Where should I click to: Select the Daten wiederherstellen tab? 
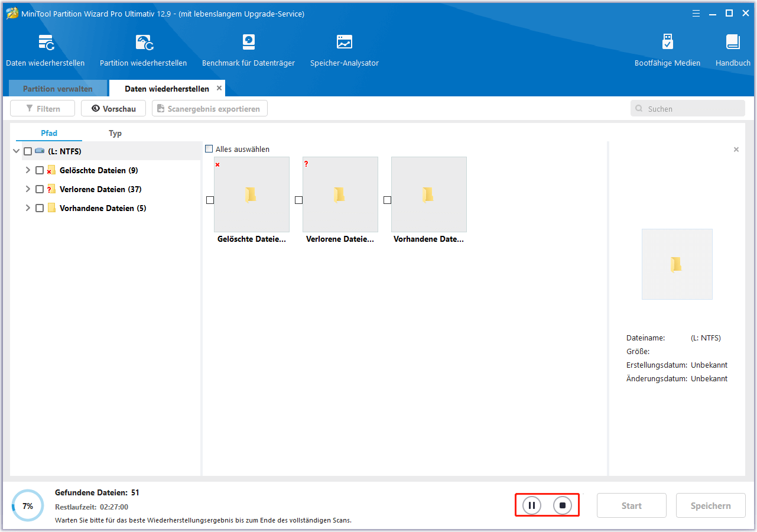pyautogui.click(x=167, y=89)
